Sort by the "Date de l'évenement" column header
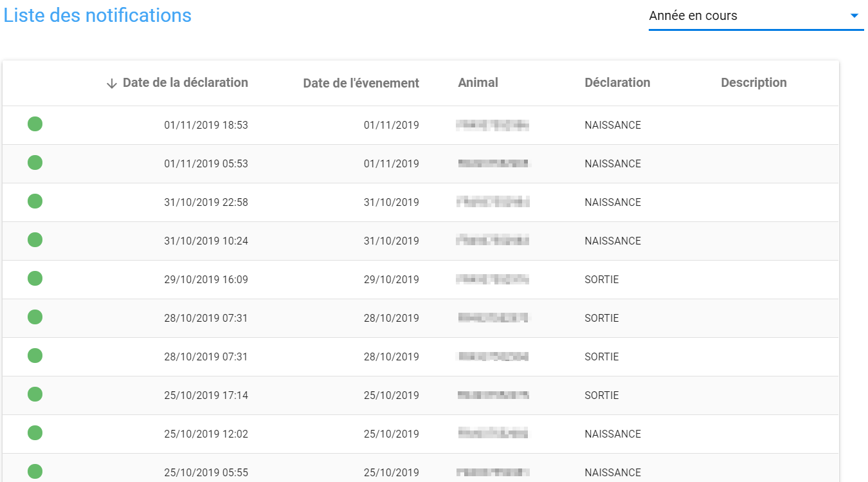The height and width of the screenshot is (482, 868). (x=361, y=83)
